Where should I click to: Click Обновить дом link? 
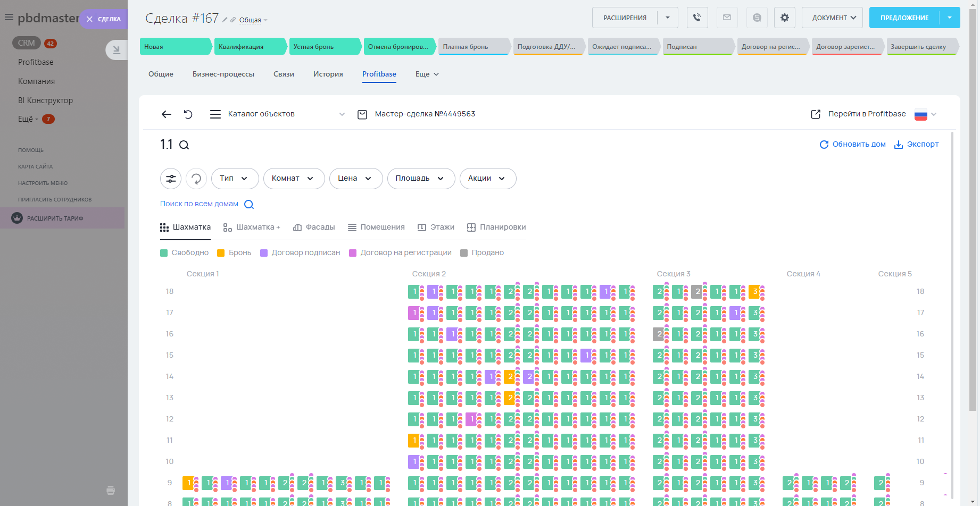[x=852, y=145]
